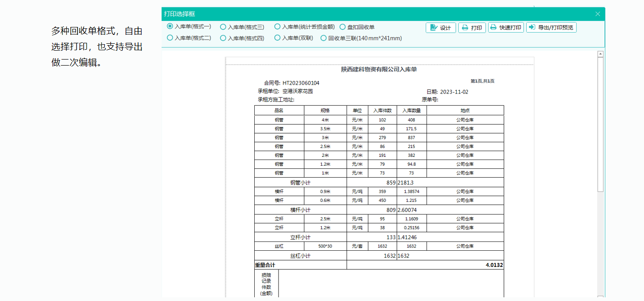This screenshot has height=301, width=644.
Task: Click the 承租方施工地址 label
Action: click(276, 100)
